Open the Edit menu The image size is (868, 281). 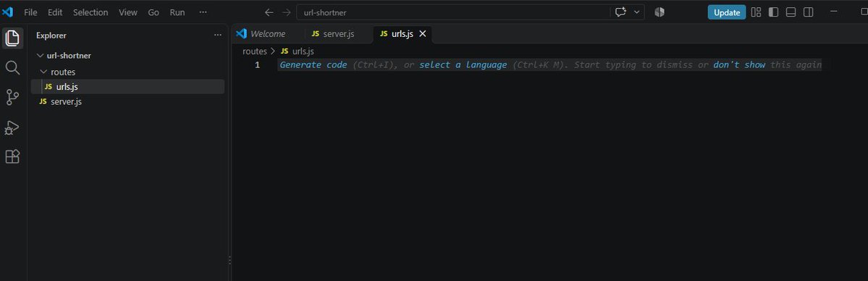pos(55,12)
